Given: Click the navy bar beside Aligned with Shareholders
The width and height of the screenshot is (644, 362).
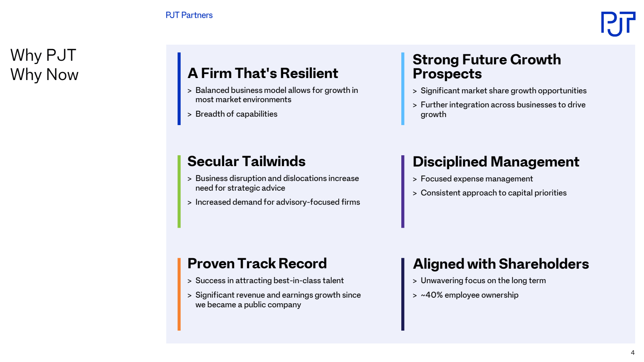Looking at the screenshot, I should tap(403, 294).
